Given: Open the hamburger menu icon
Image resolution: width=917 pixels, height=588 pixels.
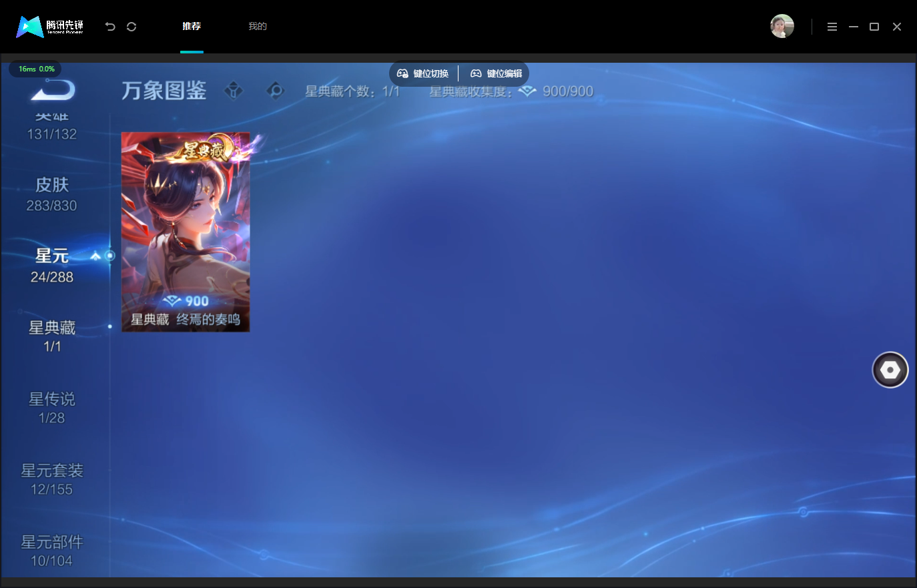Looking at the screenshot, I should (x=832, y=27).
